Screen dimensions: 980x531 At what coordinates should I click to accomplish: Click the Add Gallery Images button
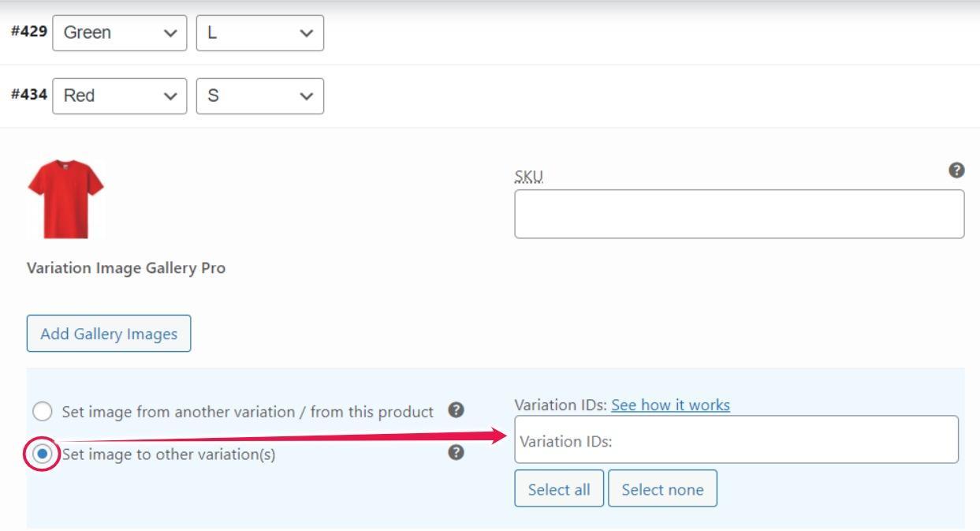pyautogui.click(x=109, y=334)
